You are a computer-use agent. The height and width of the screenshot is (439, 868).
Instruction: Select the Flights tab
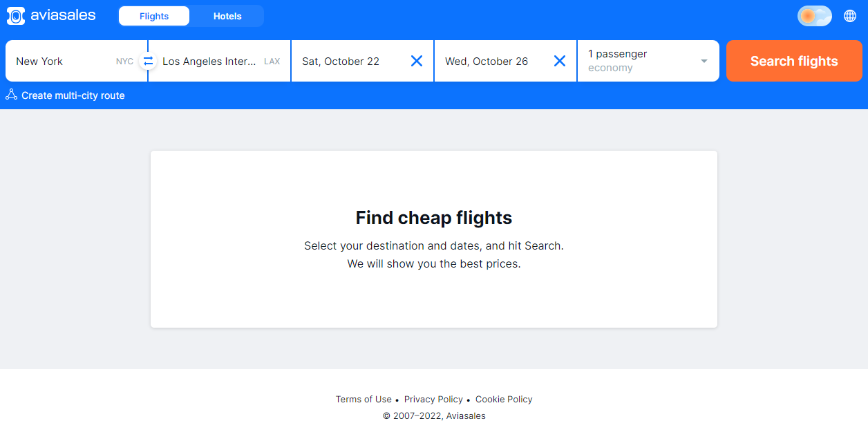tap(154, 16)
